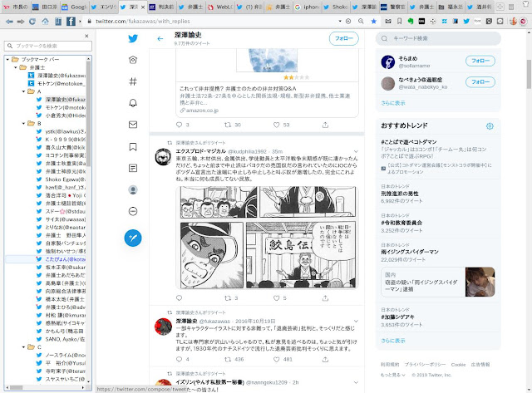The height and width of the screenshot is (393, 532).
Task: Switch to the iphone Google search tab
Action: (x=308, y=7)
